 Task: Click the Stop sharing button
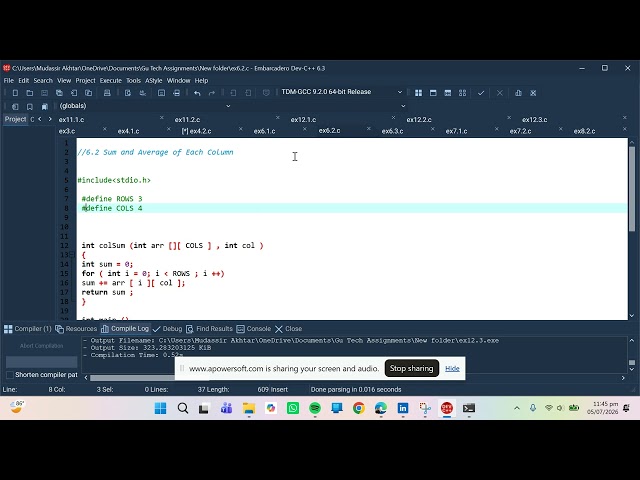(411, 368)
